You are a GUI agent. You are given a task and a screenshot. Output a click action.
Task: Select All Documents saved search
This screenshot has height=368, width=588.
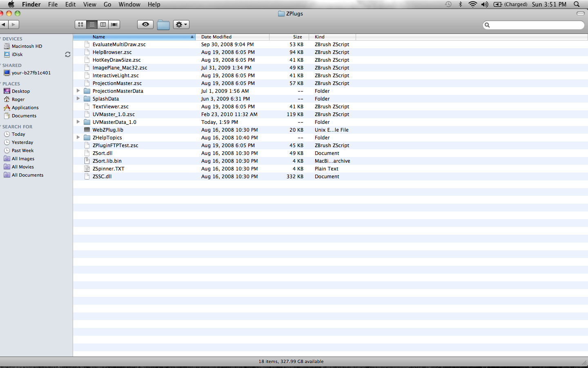[x=27, y=175]
